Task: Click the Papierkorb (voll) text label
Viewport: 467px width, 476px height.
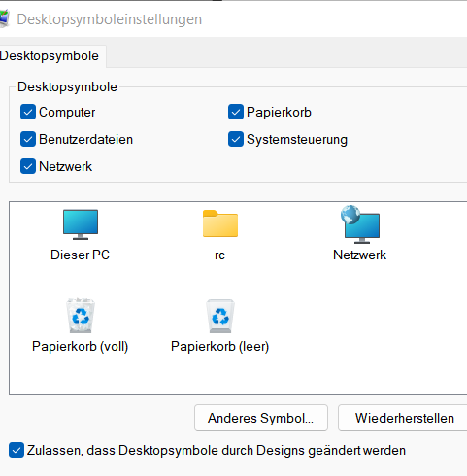Action: (81, 347)
